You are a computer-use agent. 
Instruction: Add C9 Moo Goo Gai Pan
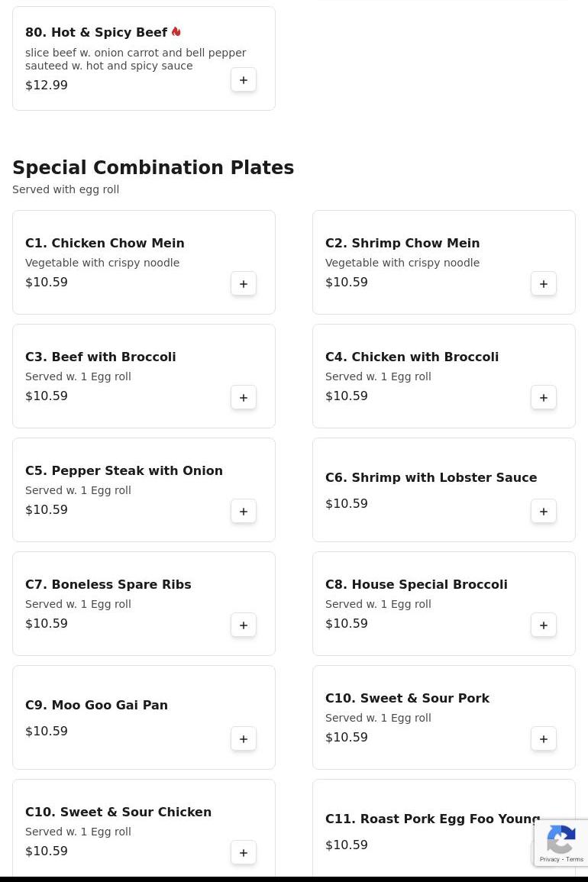click(244, 738)
